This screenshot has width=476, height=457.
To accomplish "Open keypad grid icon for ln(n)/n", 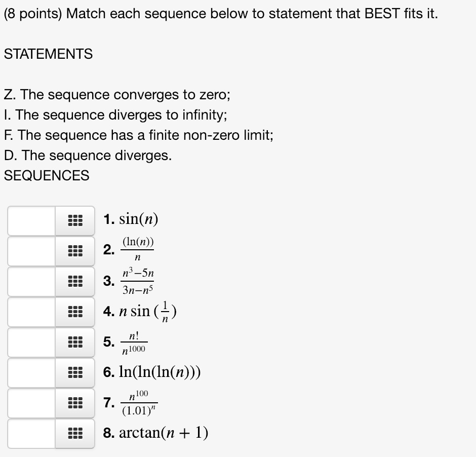I will coord(74,251).
